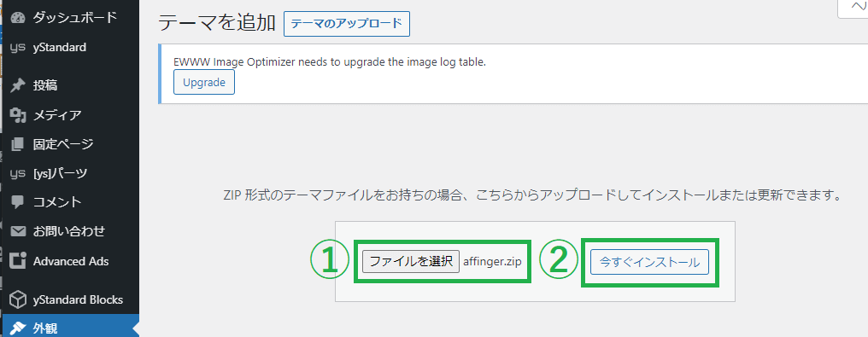Click the cube icon beside yStandard Blocks
Viewport: 868px width, 337px height.
click(18, 300)
